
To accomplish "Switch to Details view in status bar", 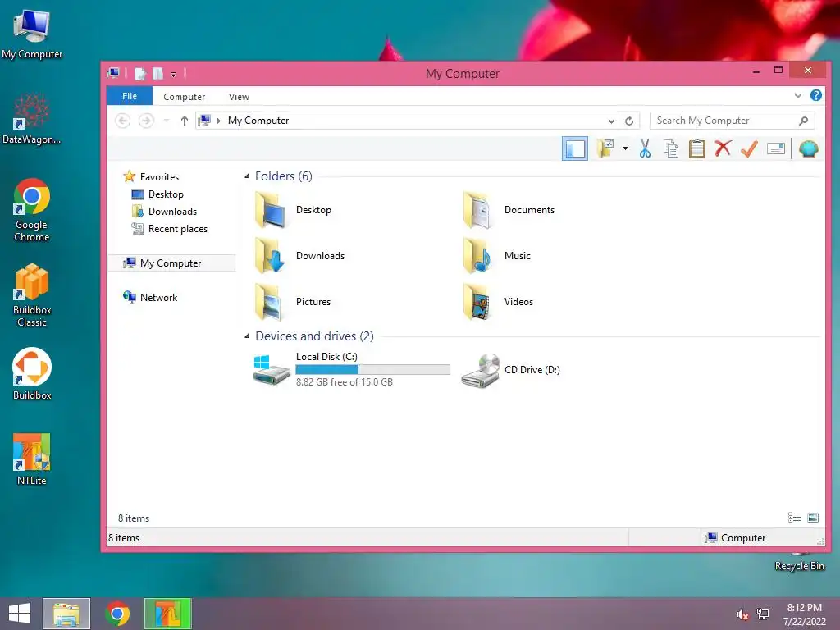I will pos(794,518).
